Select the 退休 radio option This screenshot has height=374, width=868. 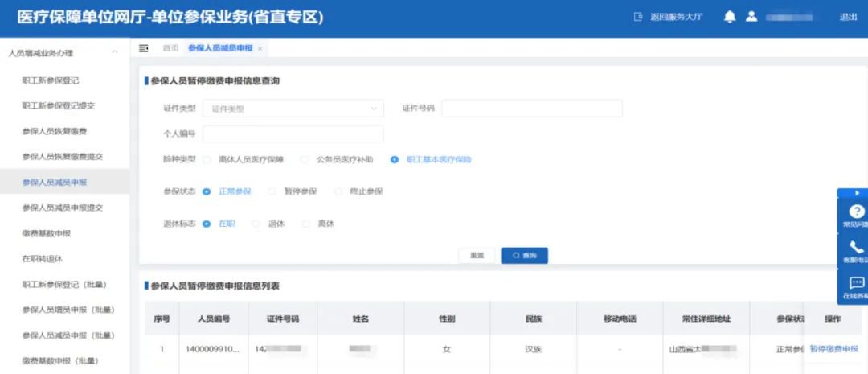[256, 224]
